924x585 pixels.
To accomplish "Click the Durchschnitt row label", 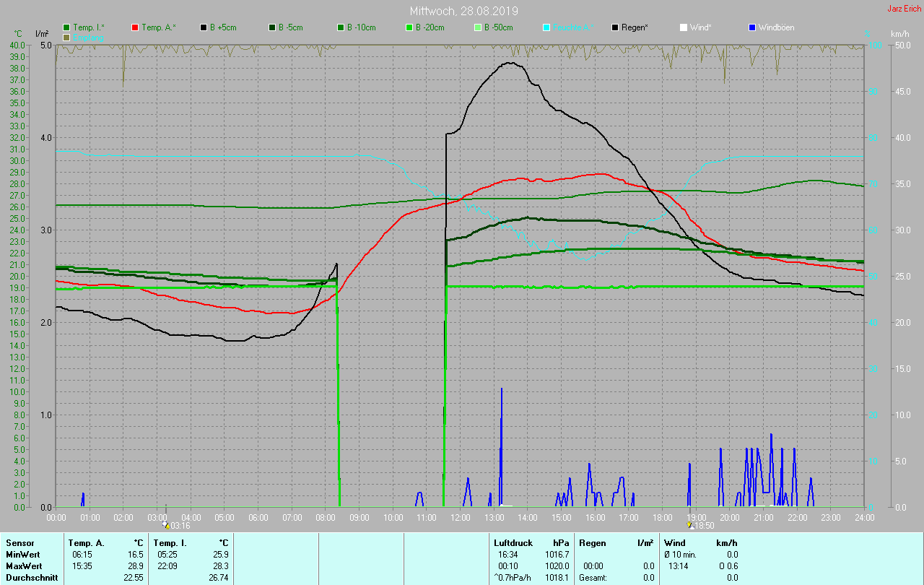I will pyautogui.click(x=27, y=577).
